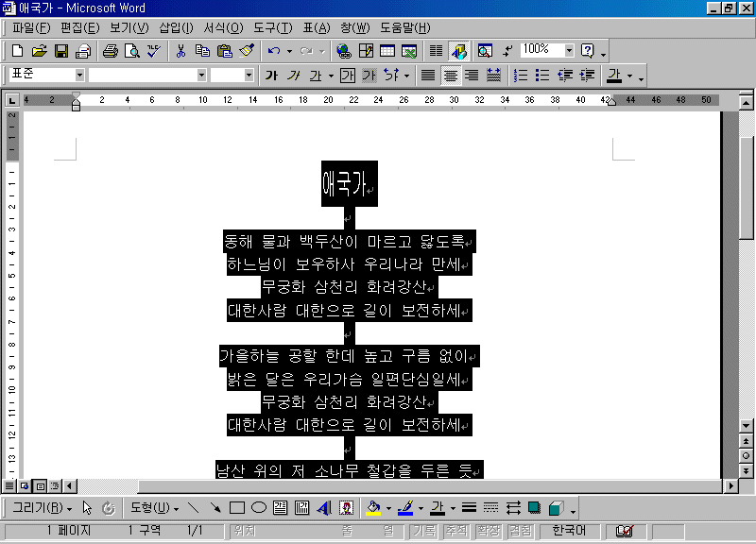756x544 pixels.
Task: Undo the last action
Action: pos(274,51)
